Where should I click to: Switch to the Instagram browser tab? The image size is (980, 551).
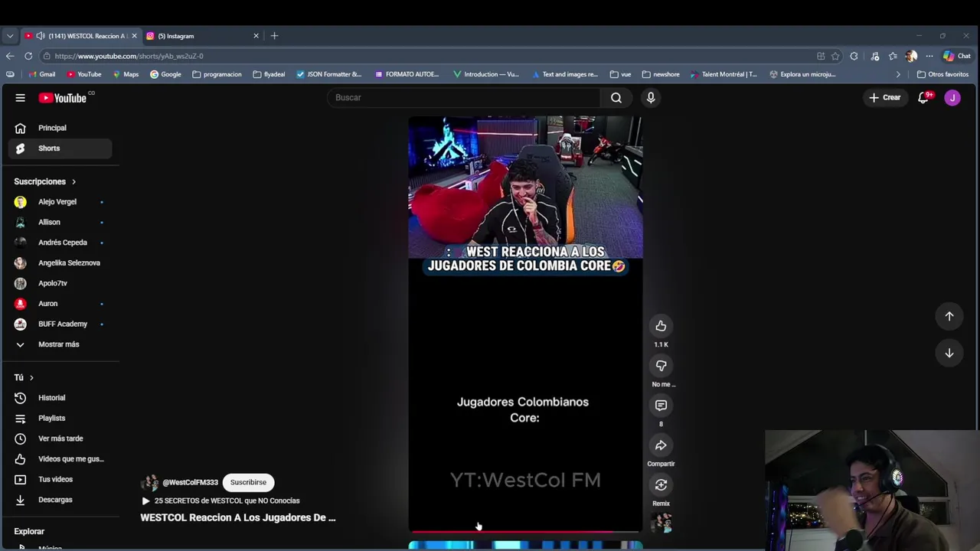tap(201, 36)
